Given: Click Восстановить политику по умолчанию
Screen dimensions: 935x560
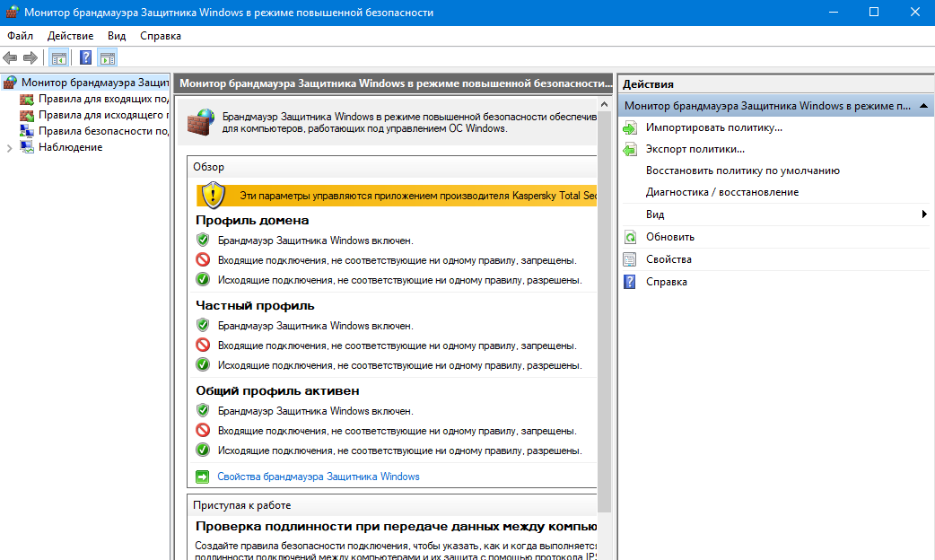Looking at the screenshot, I should tap(742, 171).
